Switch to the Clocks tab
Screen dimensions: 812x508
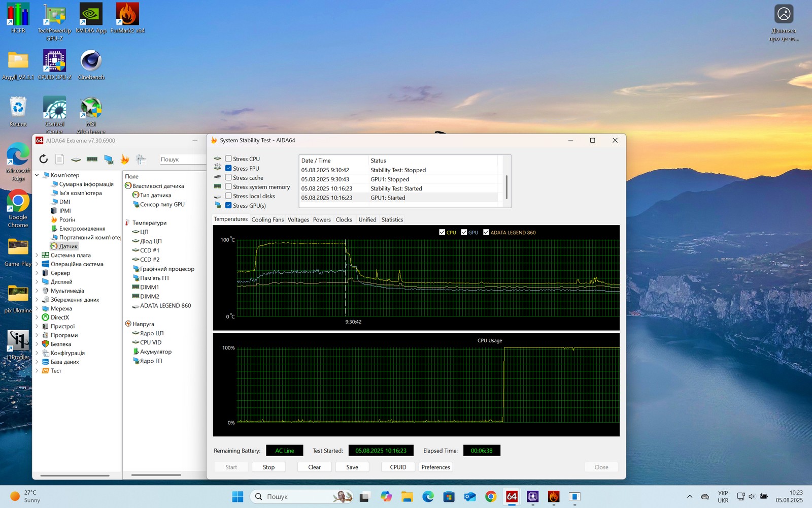click(344, 219)
